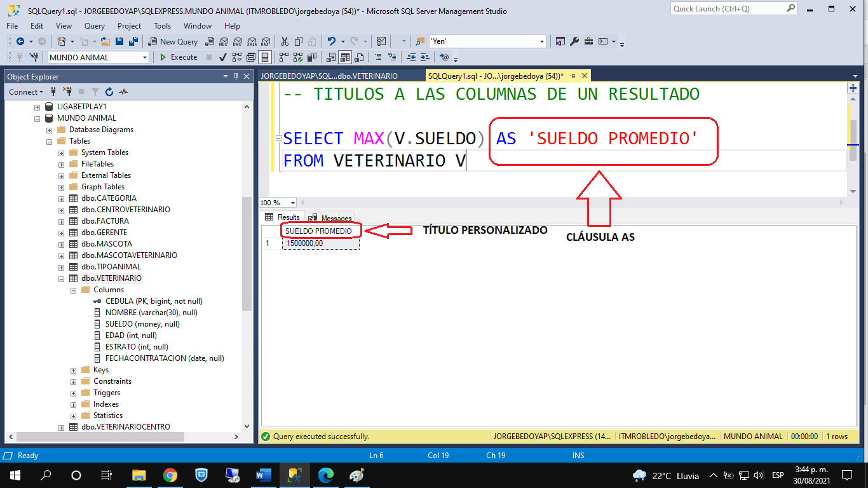Viewport: 868px width, 488px height.
Task: Click the Increase Indent icon
Action: point(425,57)
